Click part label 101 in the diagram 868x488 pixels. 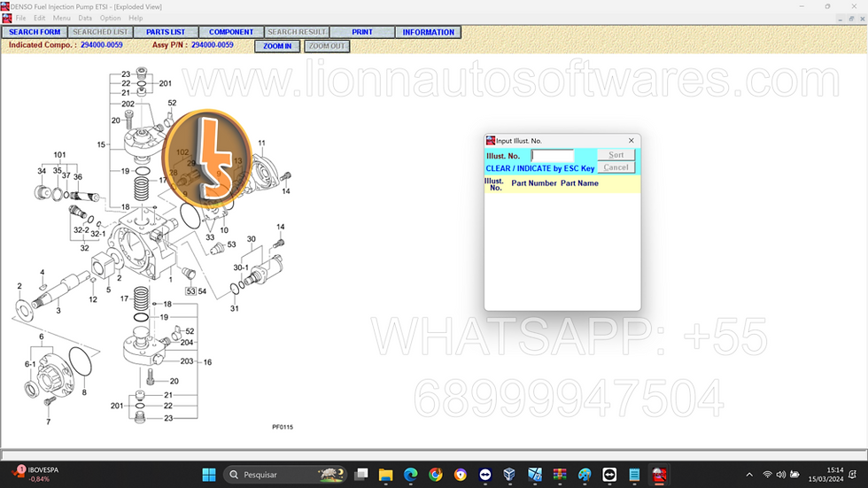59,155
